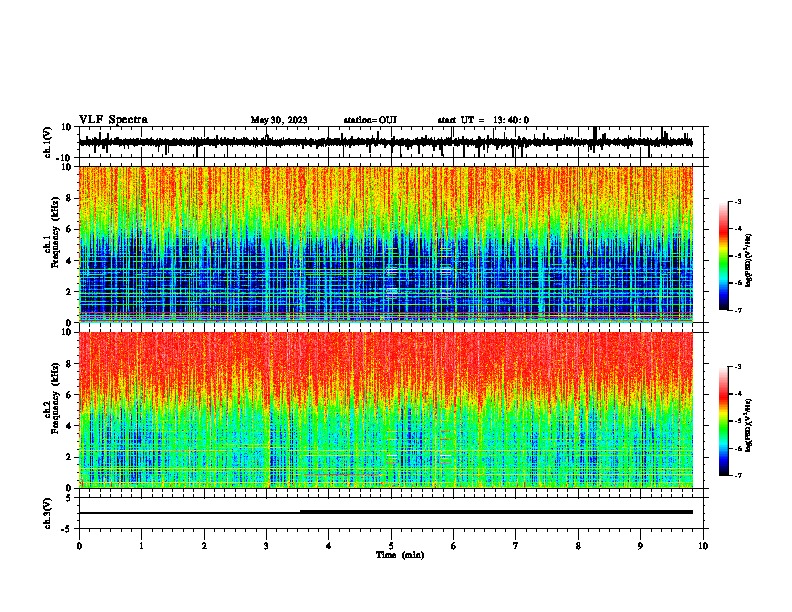Click the time axis tick label "1"
792x612 pixels.
[141, 546]
